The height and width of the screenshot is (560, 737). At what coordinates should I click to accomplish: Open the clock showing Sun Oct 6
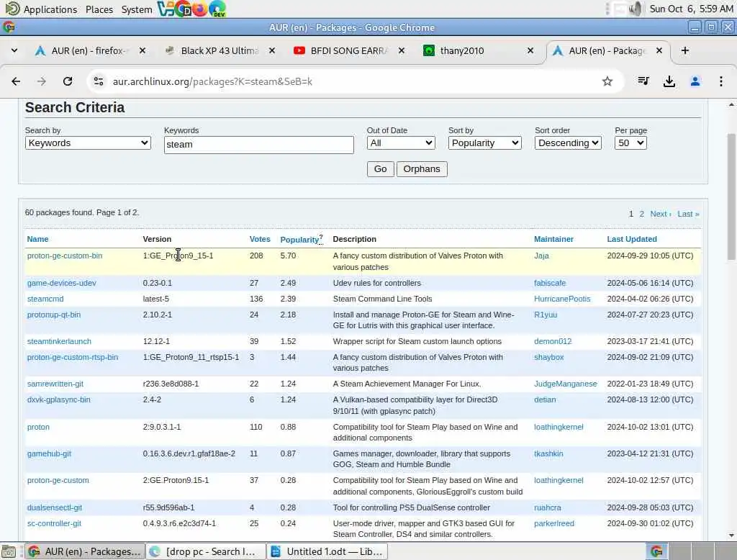(691, 9)
